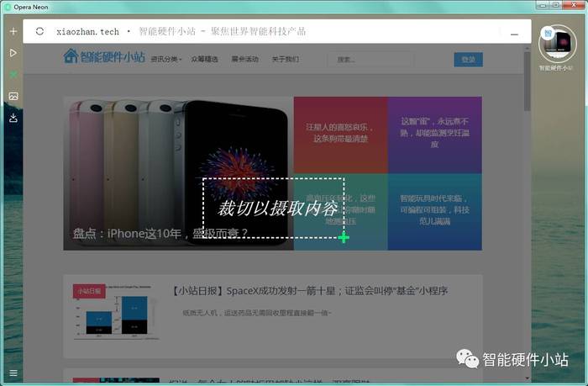Open the iPhone 10年 banner article
This screenshot has width=588, height=386.
click(x=178, y=173)
